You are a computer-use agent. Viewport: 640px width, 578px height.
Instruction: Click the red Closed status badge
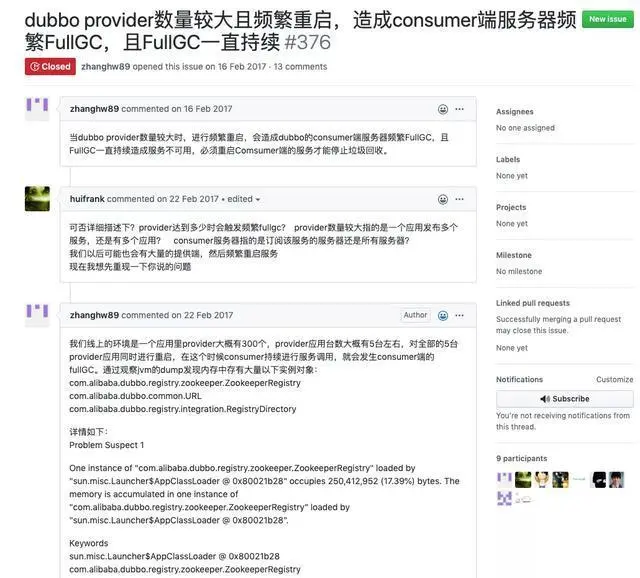click(50, 67)
